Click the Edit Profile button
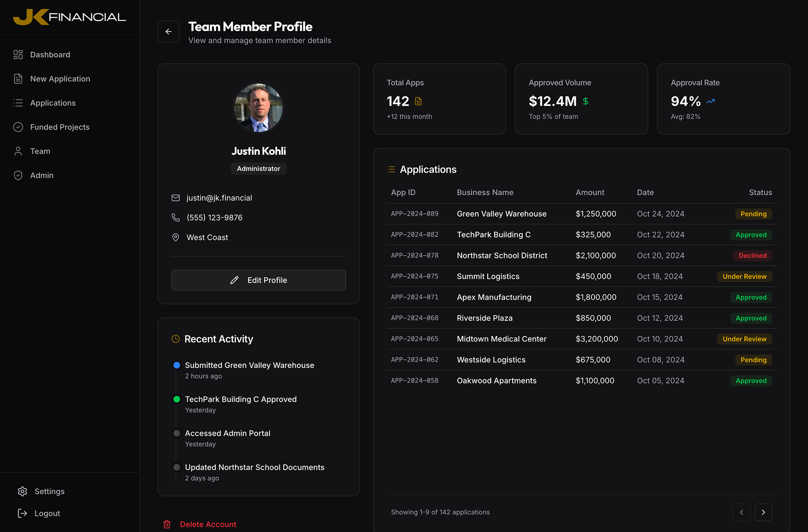The width and height of the screenshot is (808, 532). coord(258,280)
